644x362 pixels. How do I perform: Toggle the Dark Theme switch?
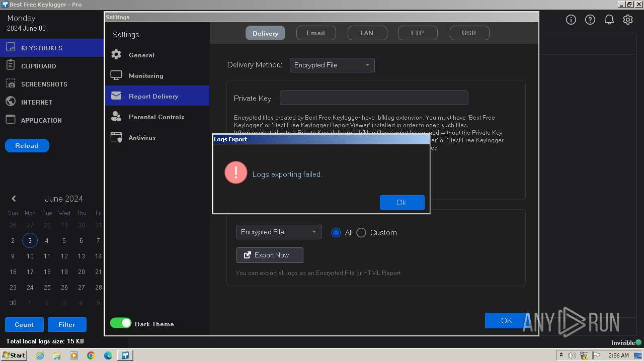coord(121,323)
